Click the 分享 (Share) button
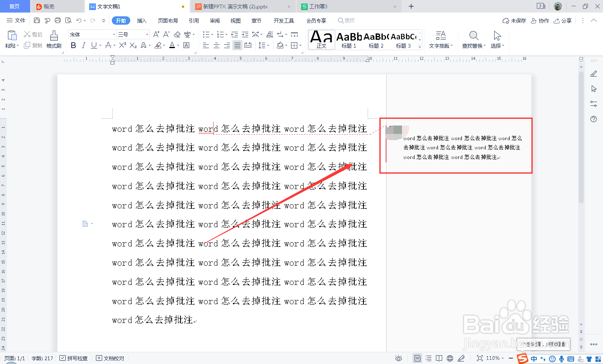Screen dimensions: 603x364 click(562, 20)
